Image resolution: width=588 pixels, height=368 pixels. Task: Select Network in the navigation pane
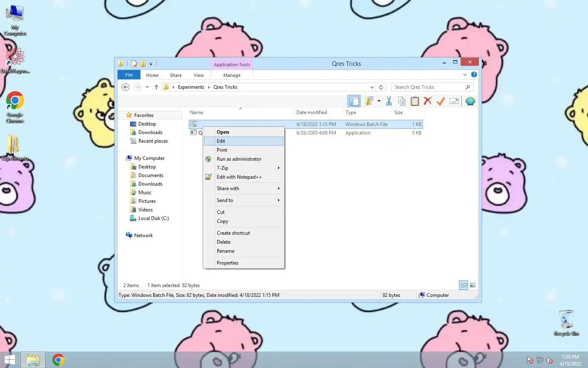tap(139, 236)
